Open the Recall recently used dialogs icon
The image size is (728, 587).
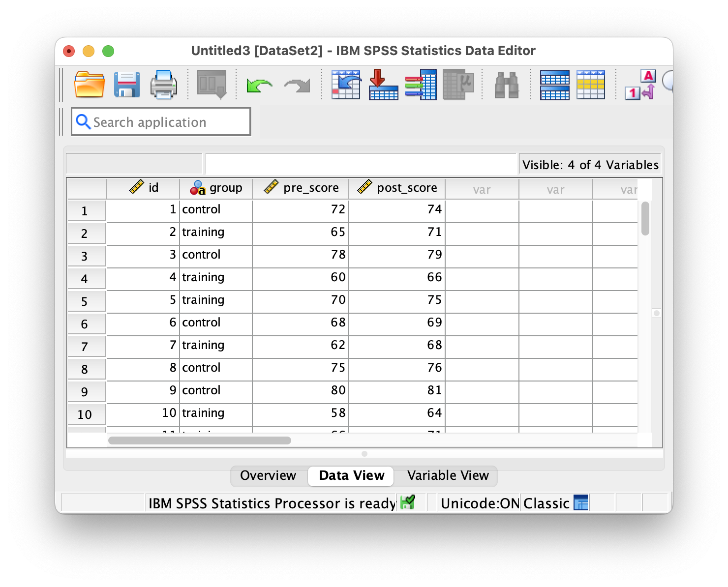[212, 85]
